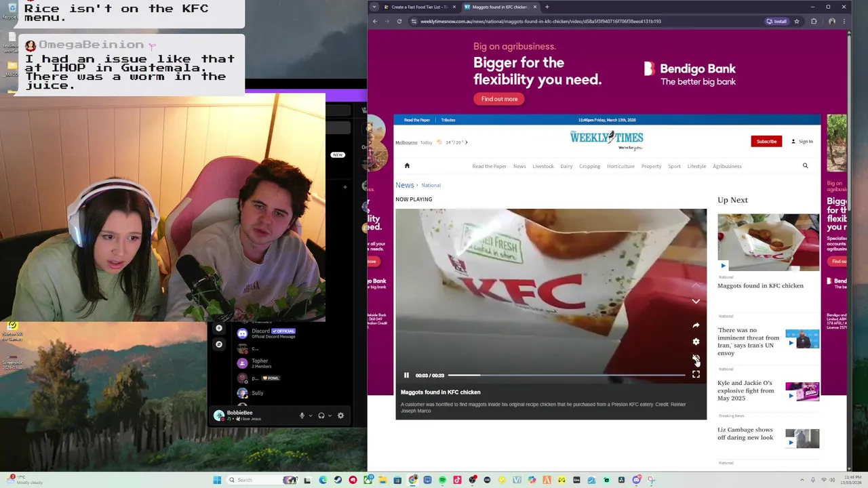Open Discord headphone output options arrow
This screenshot has width=868, height=488.
pos(330,415)
